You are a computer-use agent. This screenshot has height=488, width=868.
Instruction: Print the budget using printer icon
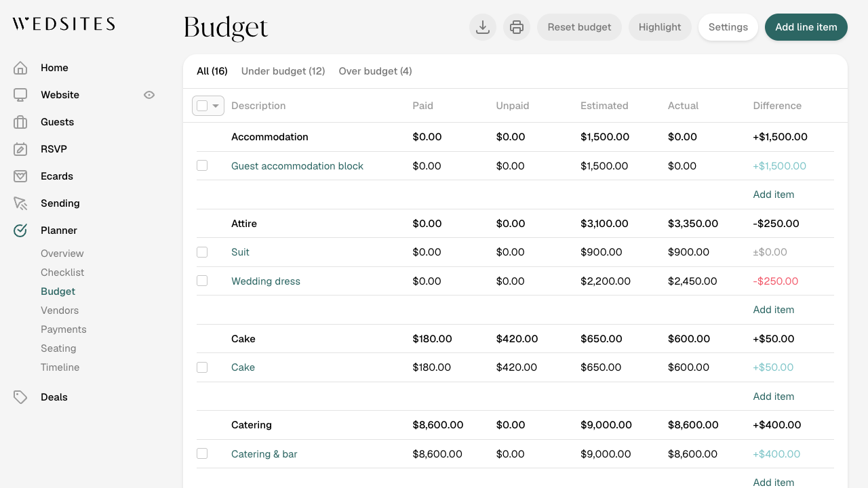tap(517, 27)
